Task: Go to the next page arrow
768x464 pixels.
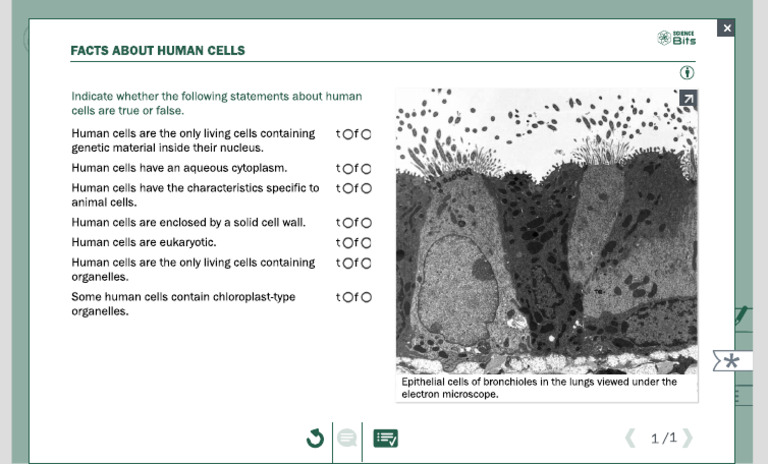Action: click(x=687, y=438)
